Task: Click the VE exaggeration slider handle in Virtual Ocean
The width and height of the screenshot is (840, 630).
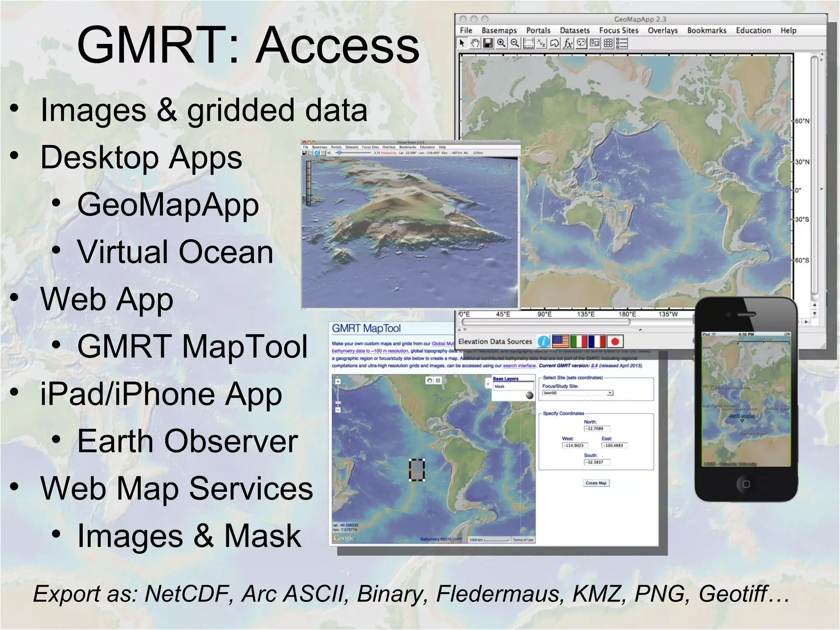Action: click(339, 153)
